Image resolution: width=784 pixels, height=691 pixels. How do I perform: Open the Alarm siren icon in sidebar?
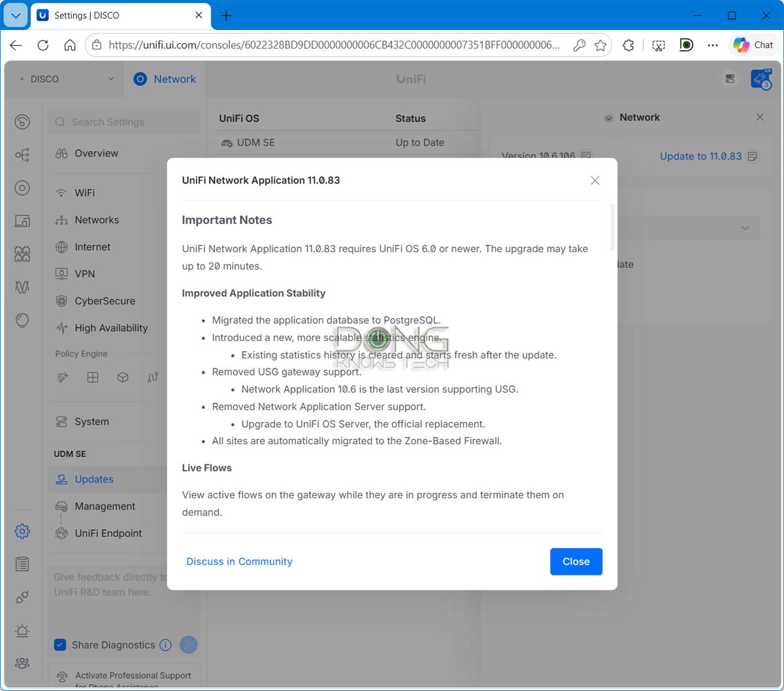click(22, 630)
